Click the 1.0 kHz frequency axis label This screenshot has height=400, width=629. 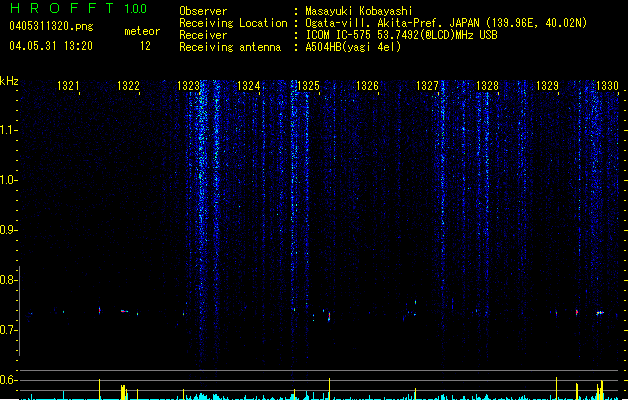pyautogui.click(x=8, y=180)
